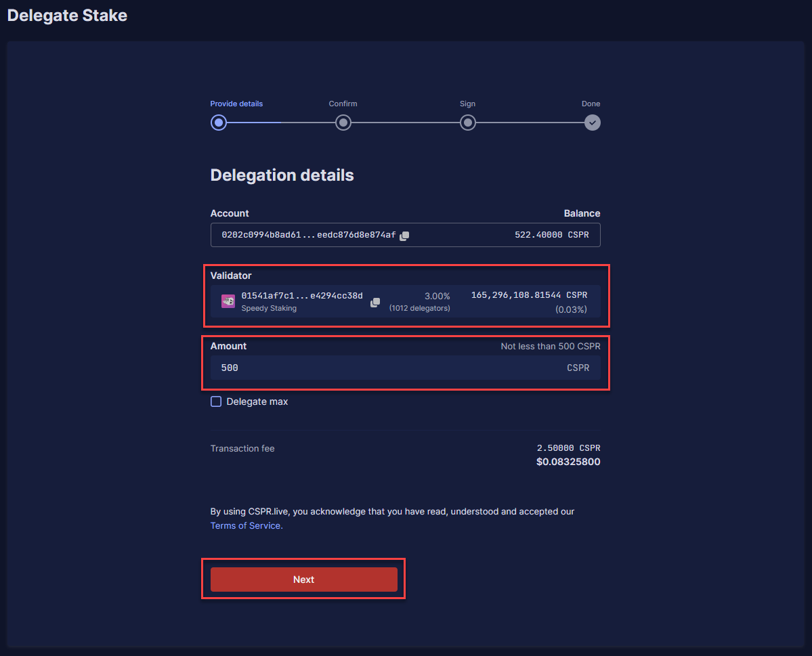This screenshot has width=812, height=656.
Task: Click the Confirm step circle
Action: coord(343,123)
